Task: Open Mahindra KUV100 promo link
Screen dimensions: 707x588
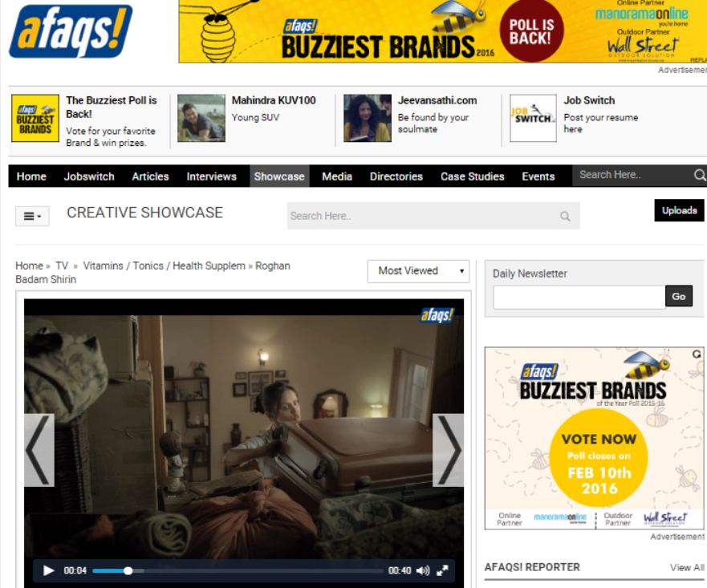Action: tap(274, 100)
